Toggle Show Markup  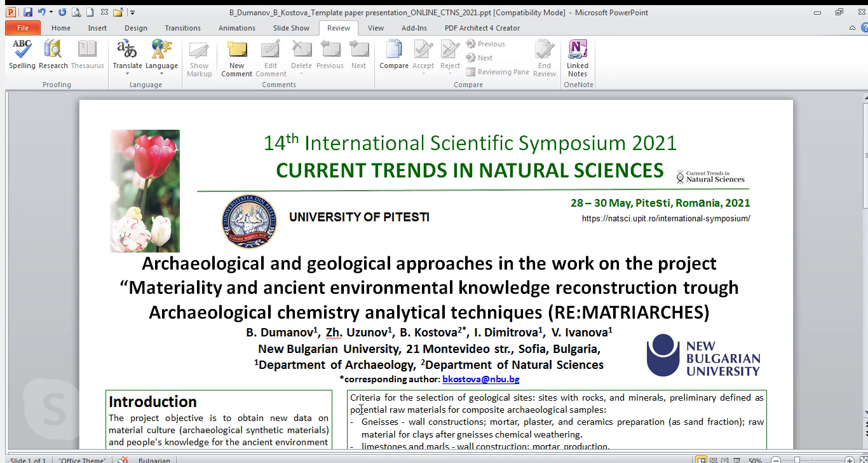click(x=199, y=59)
